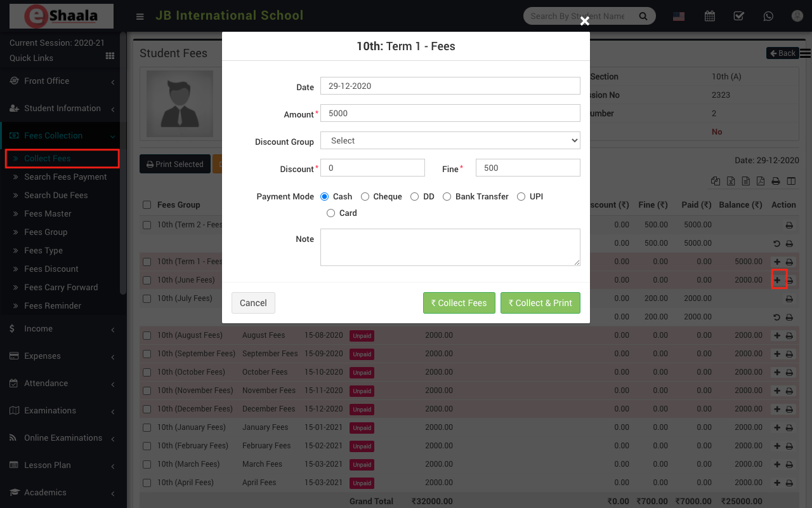Open Search Due Fees menu item

(56, 196)
